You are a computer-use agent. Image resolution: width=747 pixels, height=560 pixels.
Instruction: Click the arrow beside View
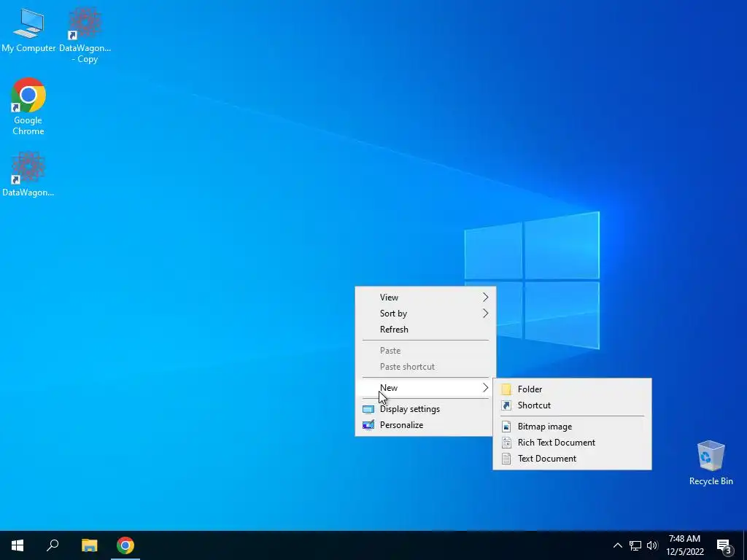(x=485, y=297)
